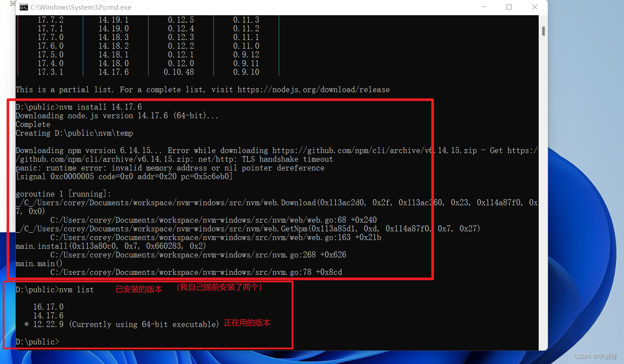Click the 'Complete' output line
This screenshot has width=624, height=364.
pos(33,124)
